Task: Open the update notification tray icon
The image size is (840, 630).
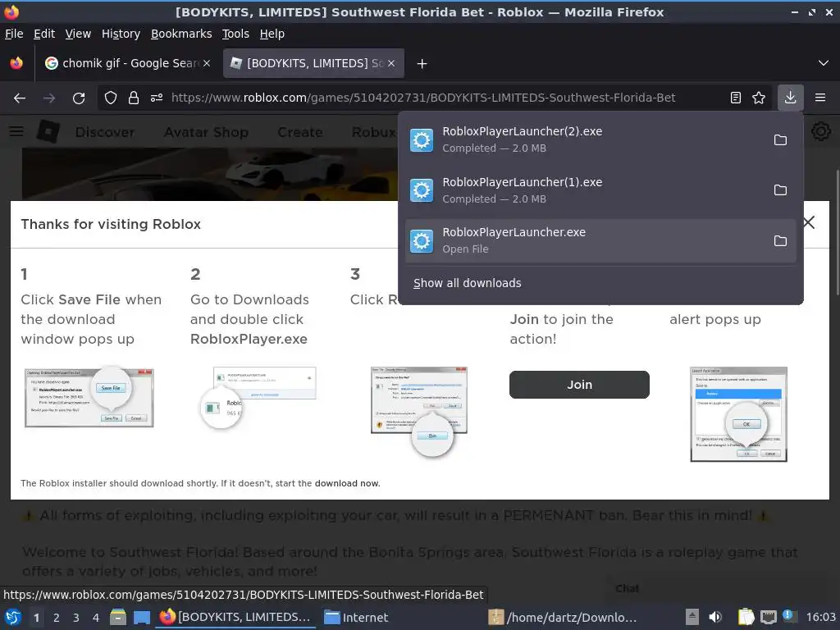Action: coord(788,616)
